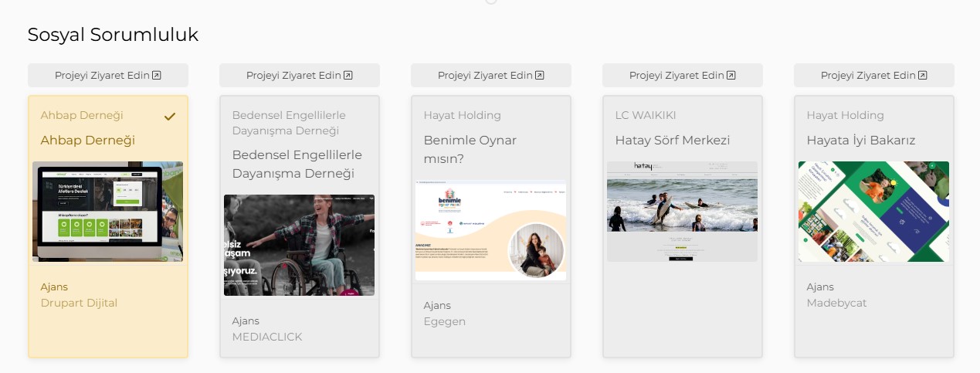Click Drupart Dijital agency name
980x373 pixels.
click(79, 303)
